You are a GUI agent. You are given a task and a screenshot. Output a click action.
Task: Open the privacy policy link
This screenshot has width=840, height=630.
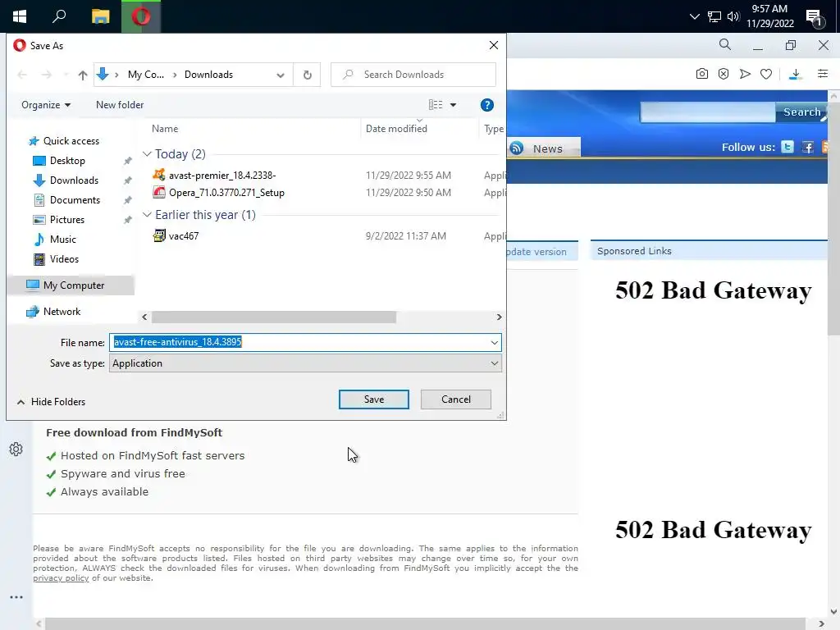61,578
